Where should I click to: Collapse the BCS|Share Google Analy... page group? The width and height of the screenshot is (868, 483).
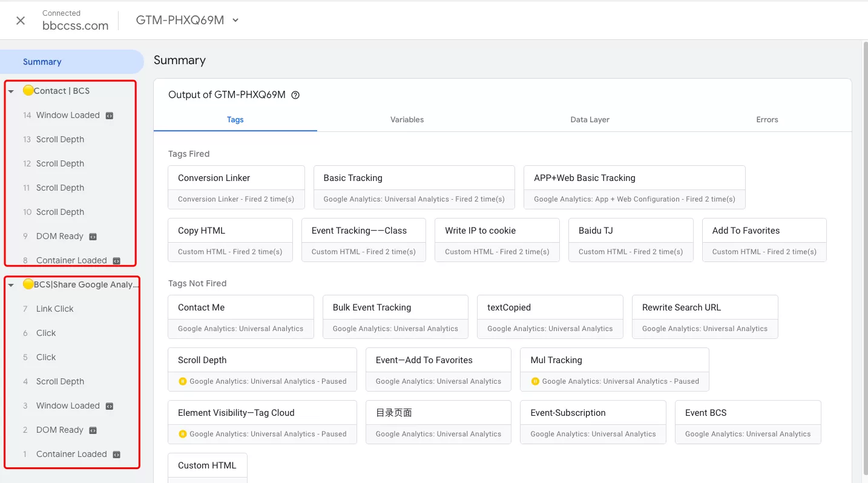tap(11, 285)
